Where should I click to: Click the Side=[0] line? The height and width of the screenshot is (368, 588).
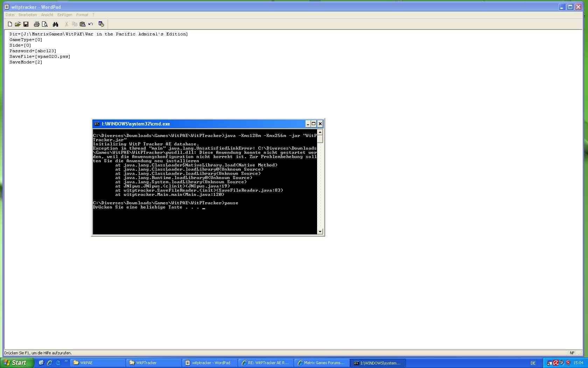(20, 45)
